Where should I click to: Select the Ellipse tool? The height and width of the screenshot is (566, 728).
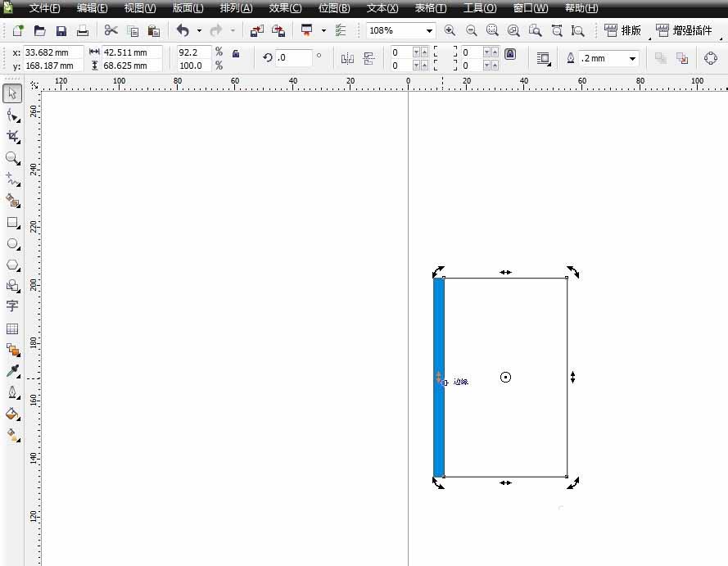click(x=12, y=243)
